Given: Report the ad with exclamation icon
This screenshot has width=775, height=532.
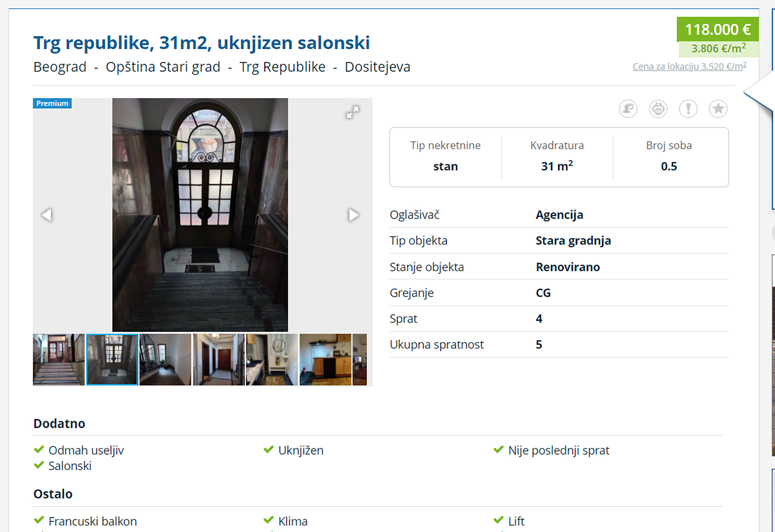Looking at the screenshot, I should pos(688,109).
